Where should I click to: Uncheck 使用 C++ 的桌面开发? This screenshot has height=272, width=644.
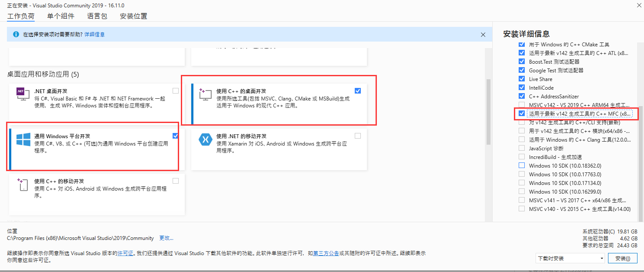pos(358,91)
